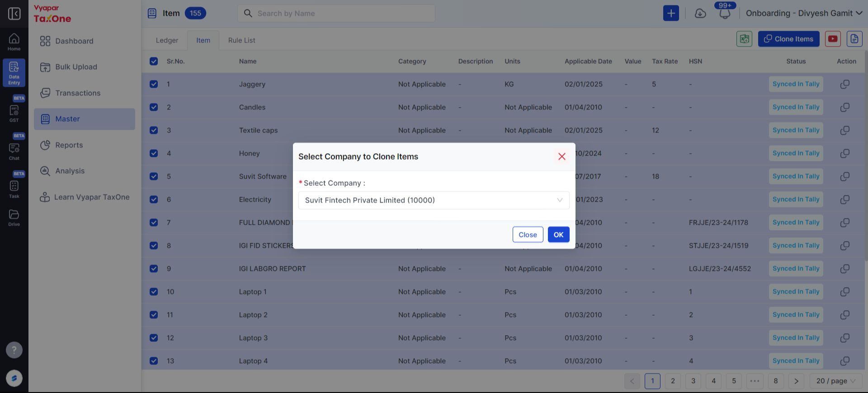Collapse the sidebar with the top-left panel icon
The width and height of the screenshot is (868, 393).
(14, 14)
